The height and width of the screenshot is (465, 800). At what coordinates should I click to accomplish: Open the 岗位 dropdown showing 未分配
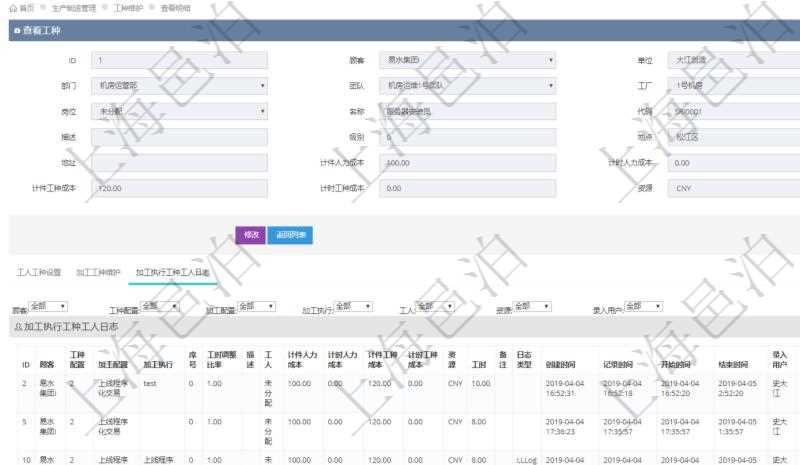point(180,112)
